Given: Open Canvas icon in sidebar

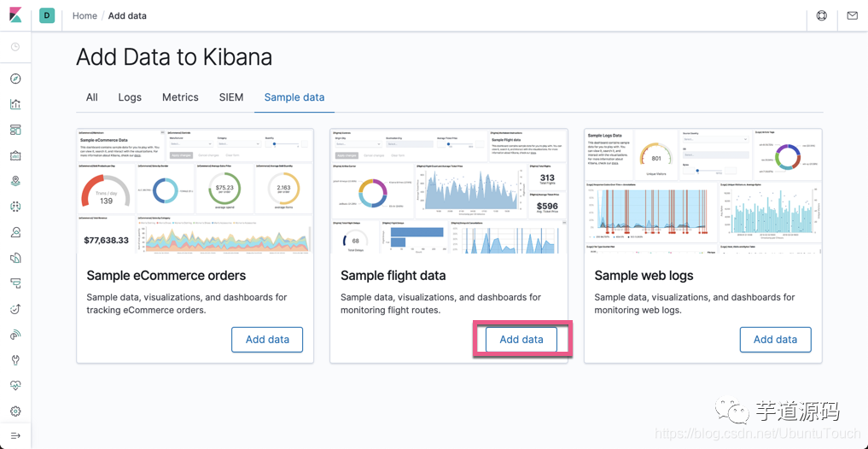Looking at the screenshot, I should (x=15, y=155).
